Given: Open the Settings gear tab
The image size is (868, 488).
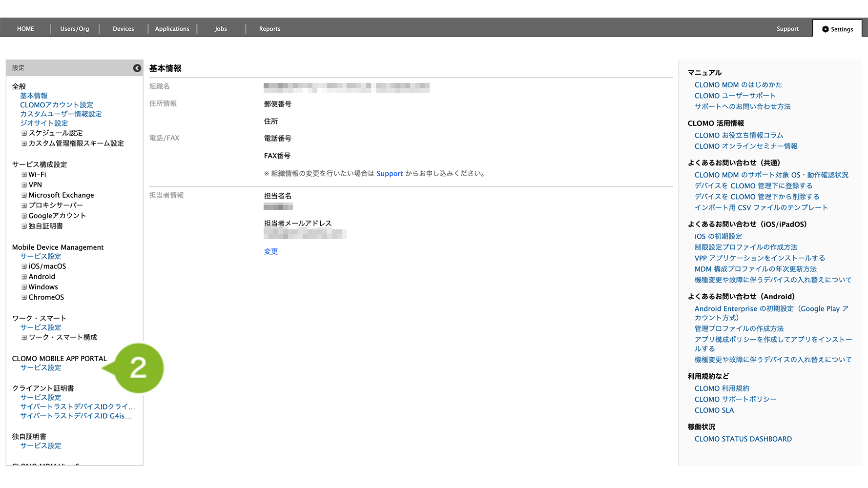Looking at the screenshot, I should coord(837,29).
